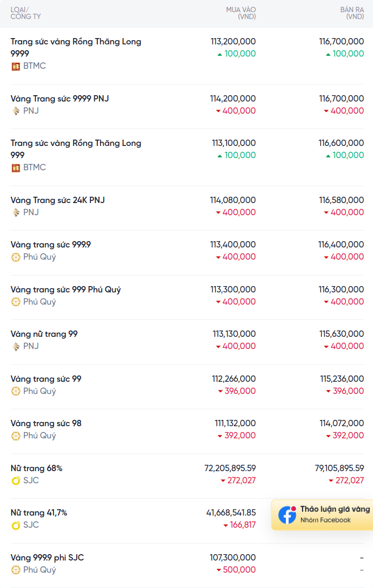Click the LOẠI/CÔNG TY column header
The width and height of the screenshot is (373, 588).
pyautogui.click(x=25, y=13)
